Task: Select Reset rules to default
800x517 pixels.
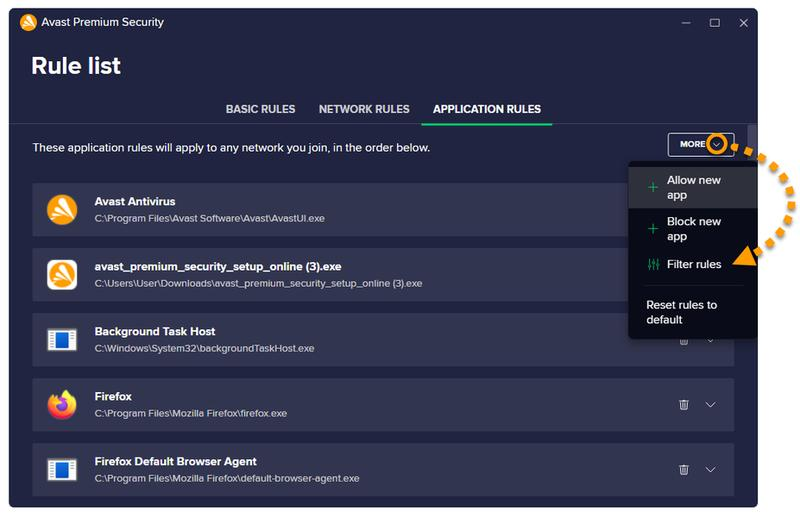Action: point(692,312)
